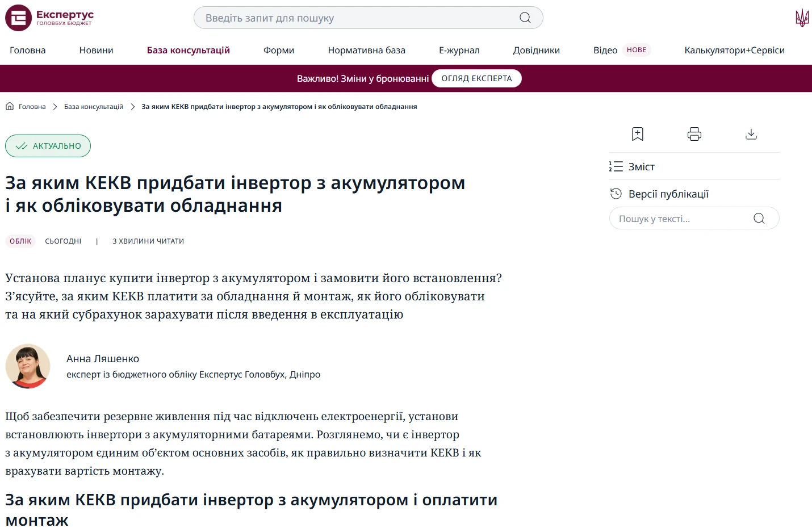Open the Новини section
Viewport: 812px width, 528px height.
coord(97,50)
